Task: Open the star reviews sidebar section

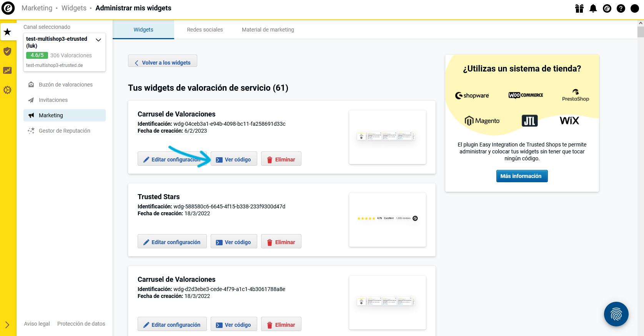Action: (x=8, y=32)
